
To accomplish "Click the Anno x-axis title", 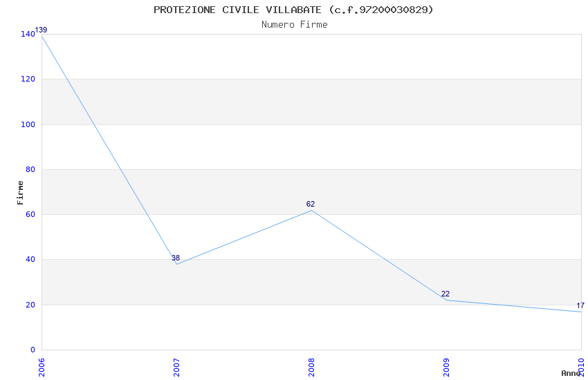I will 570,373.
